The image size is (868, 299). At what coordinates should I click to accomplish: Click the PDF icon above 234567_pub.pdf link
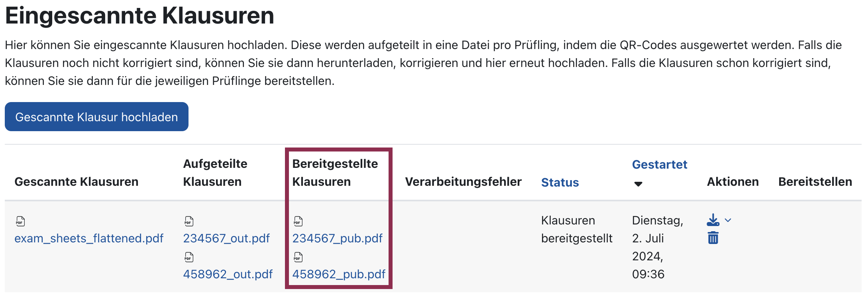pos(298,221)
